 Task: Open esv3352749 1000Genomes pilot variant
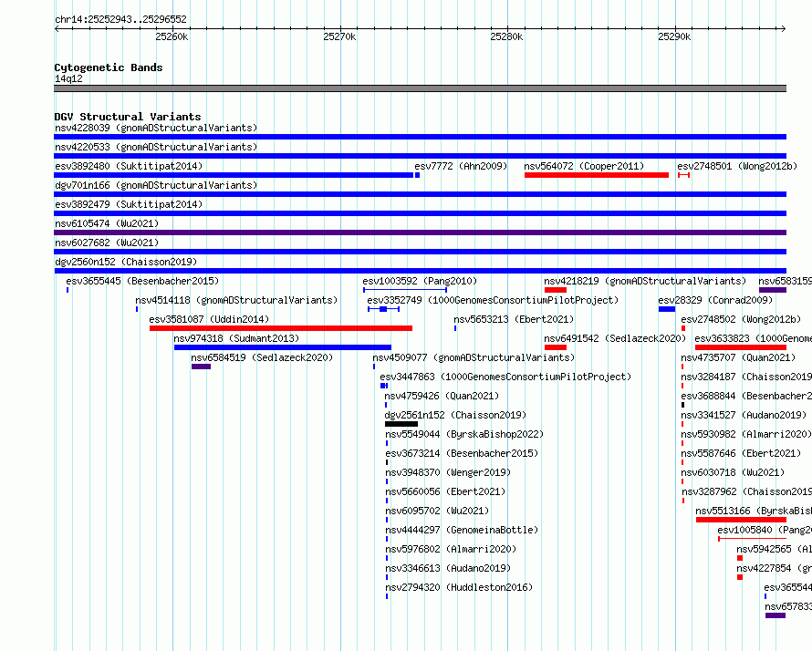493,300
